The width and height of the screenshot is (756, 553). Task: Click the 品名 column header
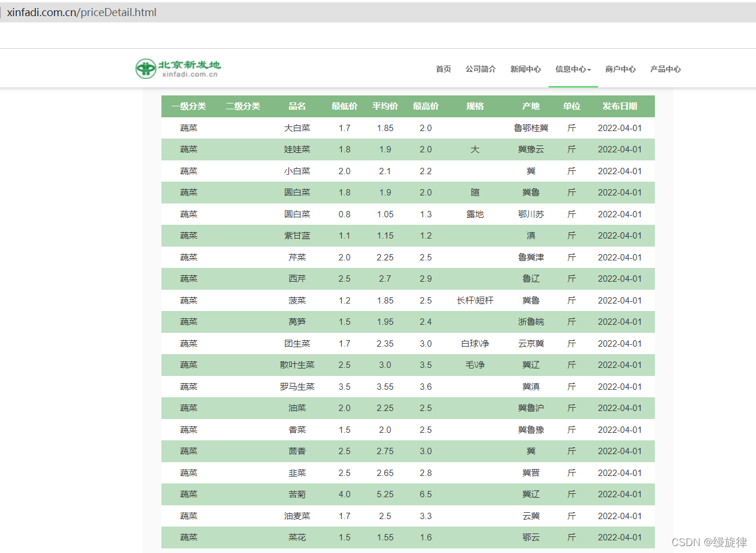(297, 106)
